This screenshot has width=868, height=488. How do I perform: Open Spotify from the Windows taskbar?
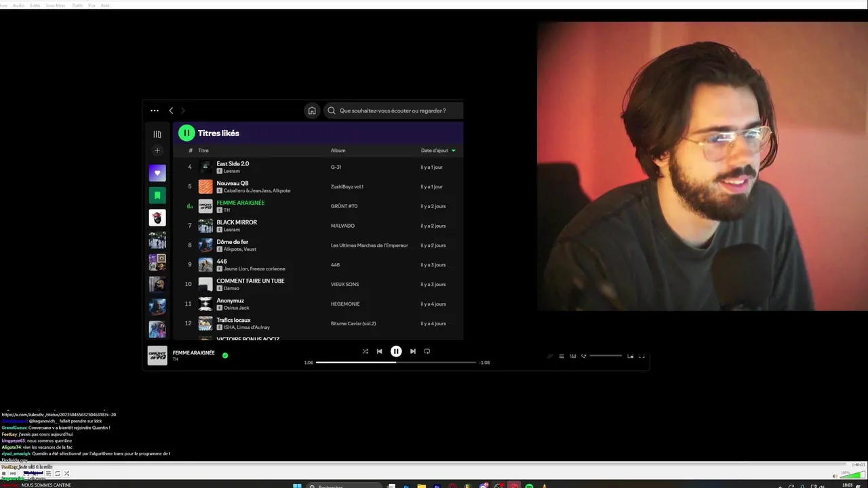tap(529, 486)
